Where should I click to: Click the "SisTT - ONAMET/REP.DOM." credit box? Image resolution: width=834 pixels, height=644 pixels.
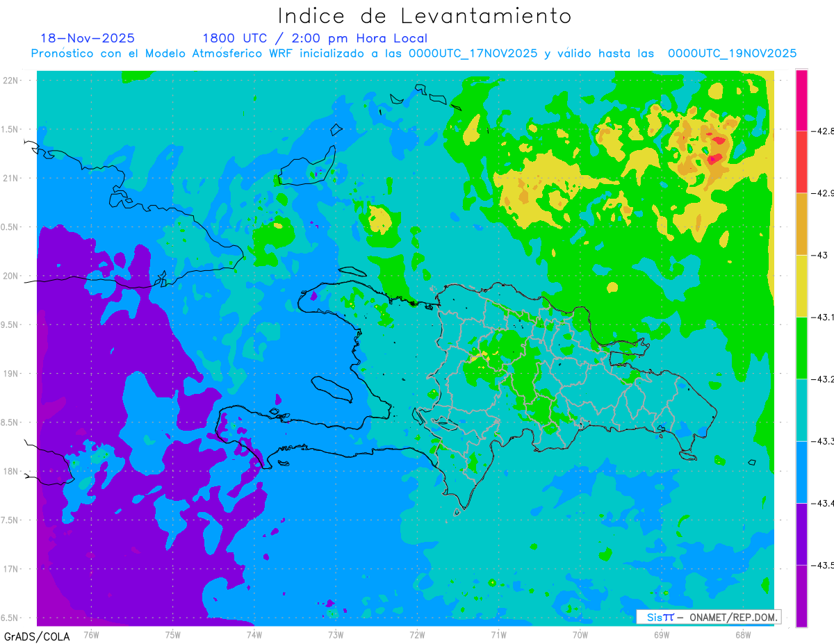point(708,617)
